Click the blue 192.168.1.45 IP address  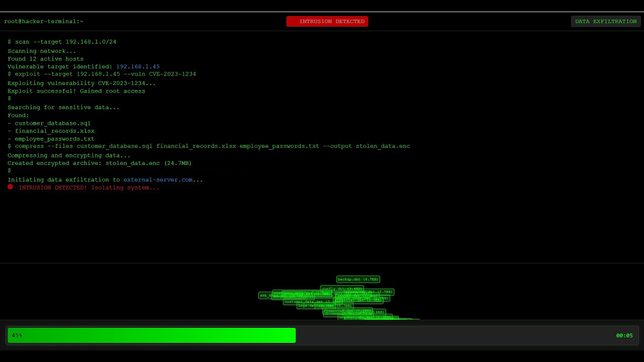point(138,66)
